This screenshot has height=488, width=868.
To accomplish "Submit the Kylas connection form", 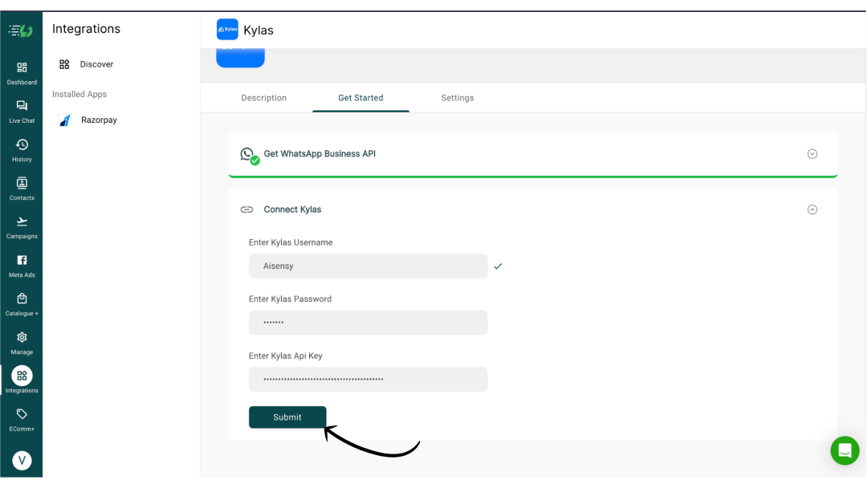I will coord(287,417).
